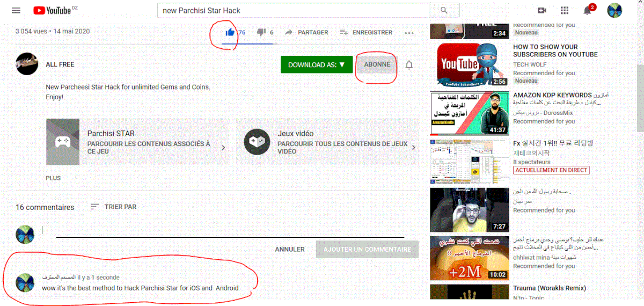Image resolution: width=644 pixels, height=306 pixels.
Task: Open the ALL FREE channel name
Action: tap(60, 64)
